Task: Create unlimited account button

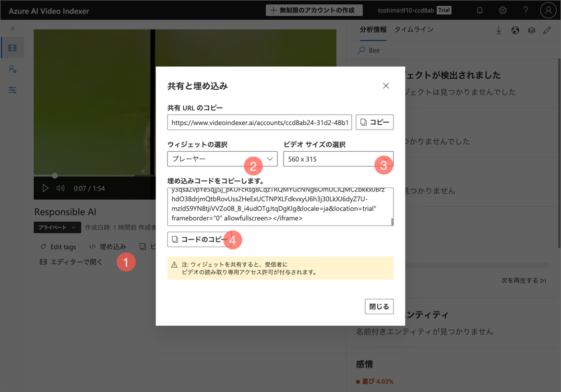Action: 314,11
